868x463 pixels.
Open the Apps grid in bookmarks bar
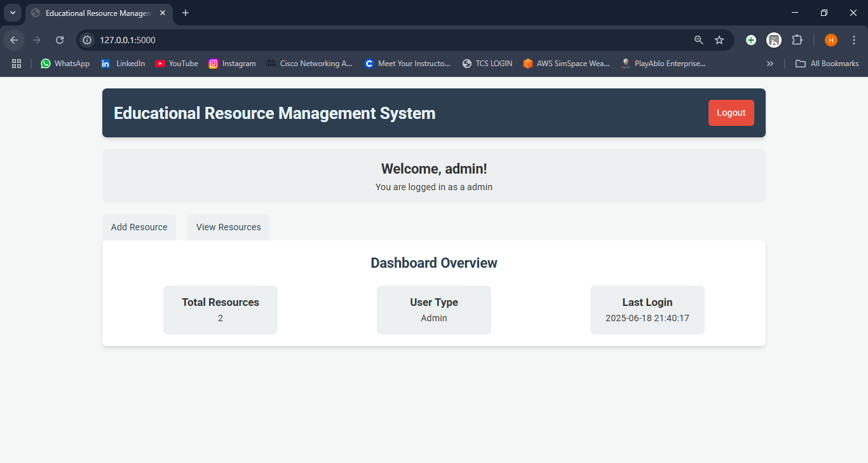point(17,64)
